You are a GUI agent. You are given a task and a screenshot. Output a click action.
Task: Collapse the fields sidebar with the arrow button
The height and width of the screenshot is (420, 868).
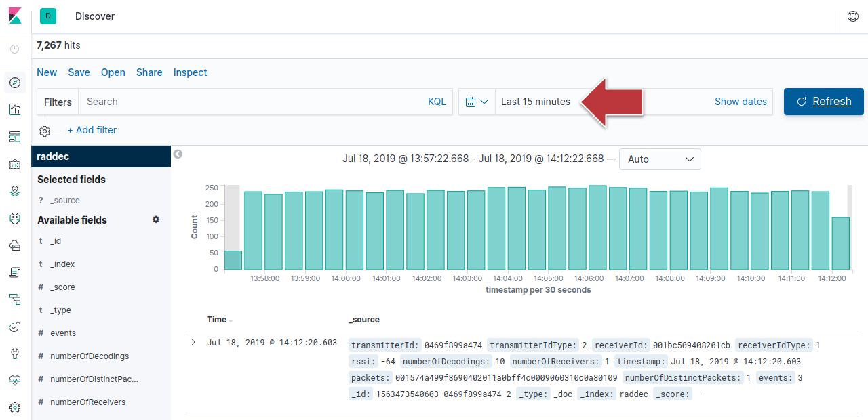click(x=178, y=154)
